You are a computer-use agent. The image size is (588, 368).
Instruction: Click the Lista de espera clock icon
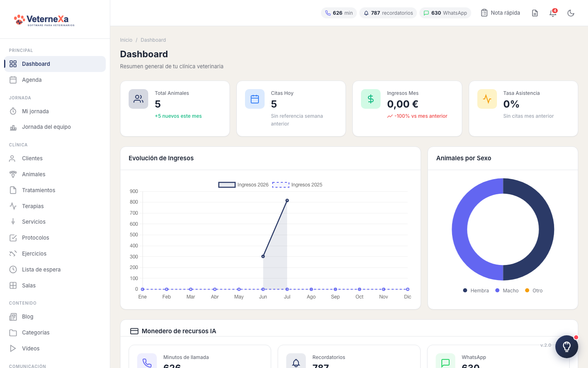pos(13,269)
